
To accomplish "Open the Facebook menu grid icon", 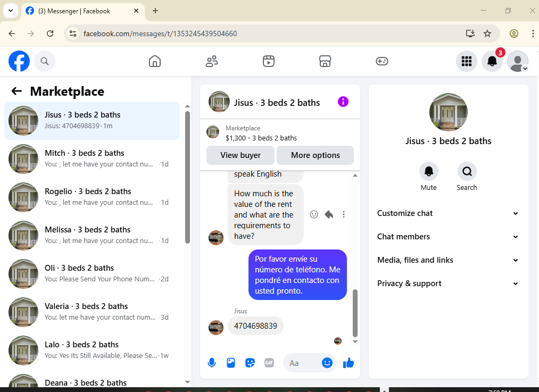I will [x=467, y=61].
